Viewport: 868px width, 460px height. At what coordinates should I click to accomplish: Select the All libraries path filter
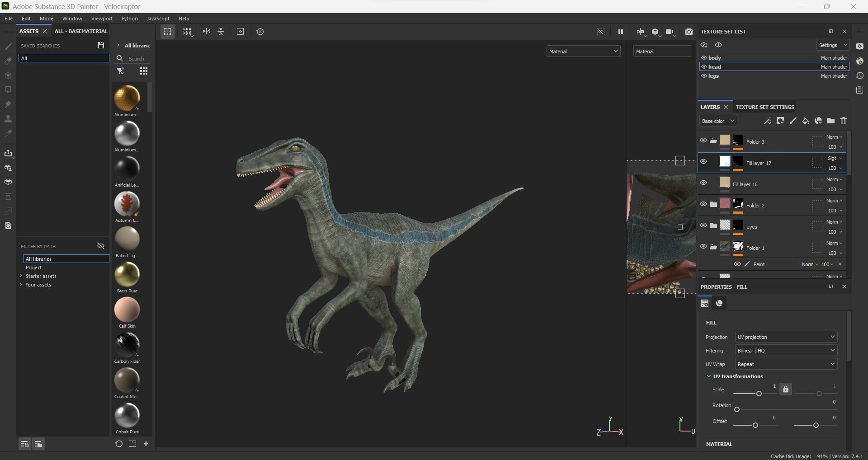point(66,259)
